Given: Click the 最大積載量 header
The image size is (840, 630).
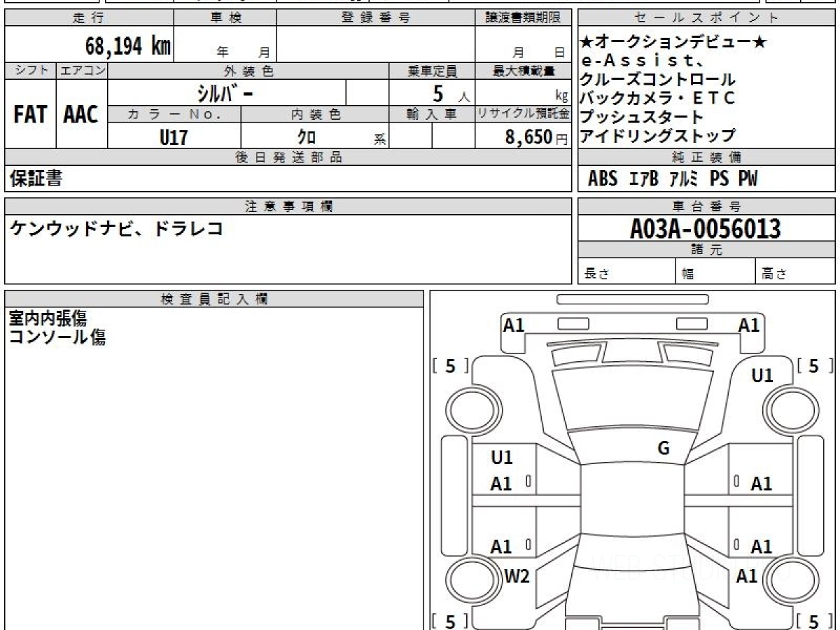Looking at the screenshot, I should coord(523,71).
